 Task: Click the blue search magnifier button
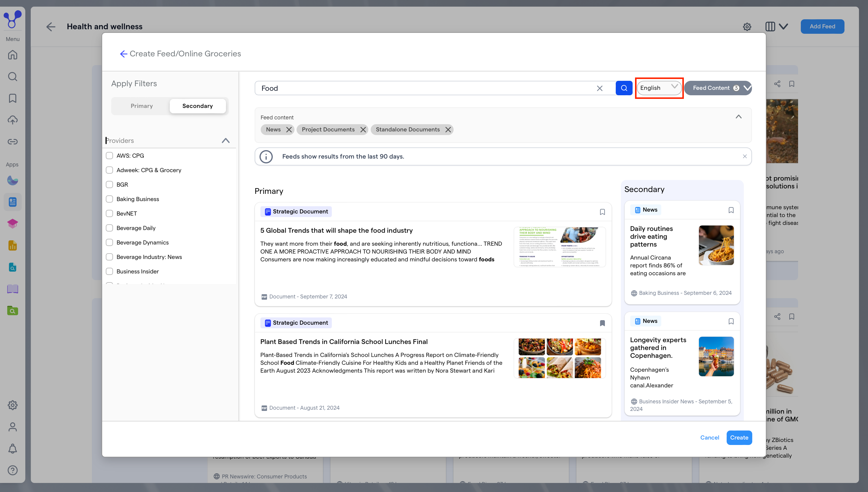point(624,88)
